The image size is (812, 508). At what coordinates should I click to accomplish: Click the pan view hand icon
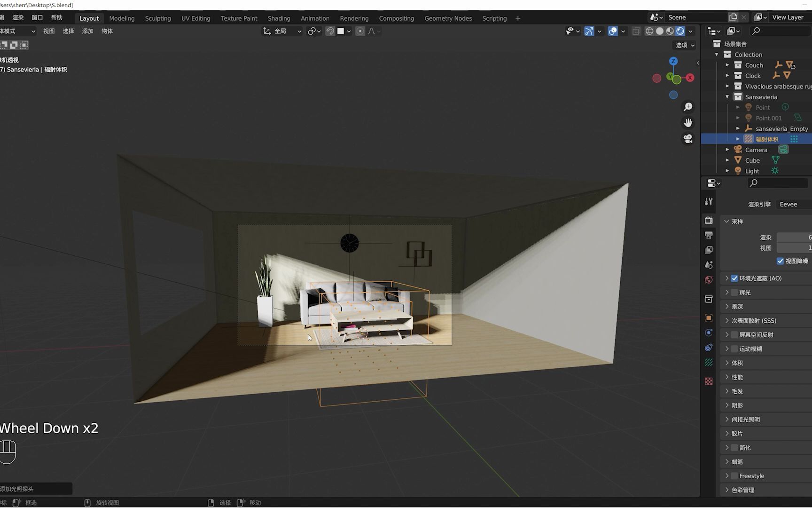coord(688,123)
